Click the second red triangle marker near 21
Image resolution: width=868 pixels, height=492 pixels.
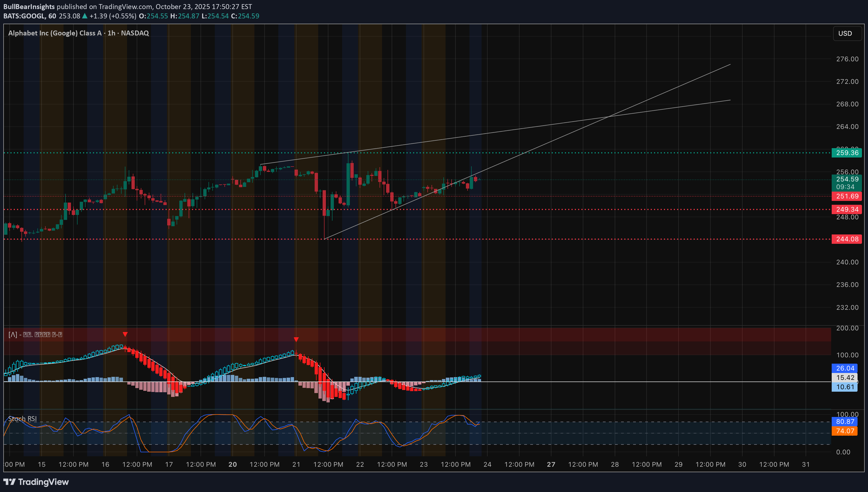296,339
